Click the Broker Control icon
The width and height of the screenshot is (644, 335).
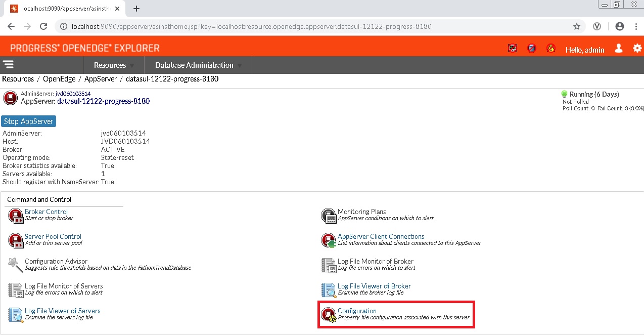(x=16, y=216)
